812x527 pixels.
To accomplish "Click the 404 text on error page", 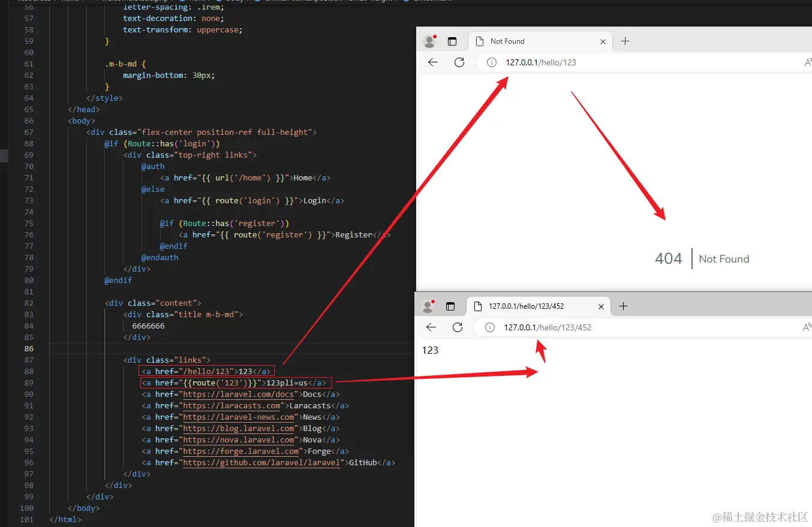I will (669, 259).
